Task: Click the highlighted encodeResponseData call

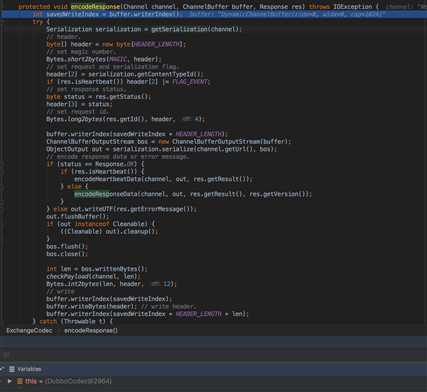Action: [193, 194]
